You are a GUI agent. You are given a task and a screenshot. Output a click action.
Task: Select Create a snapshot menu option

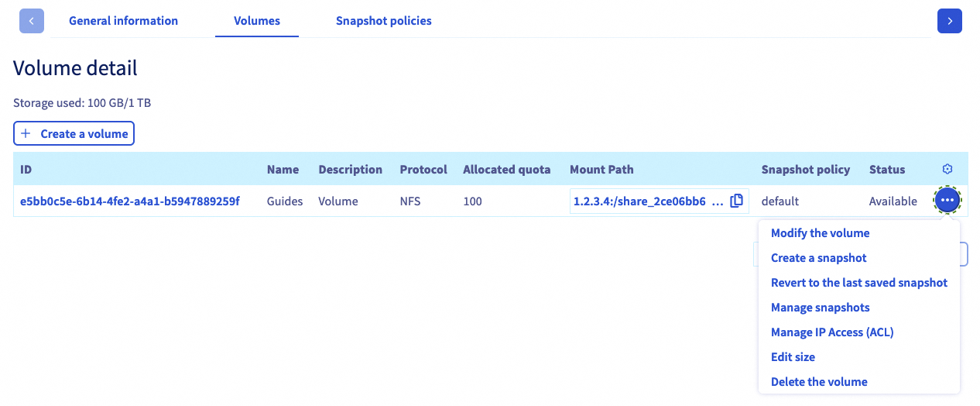pos(818,258)
